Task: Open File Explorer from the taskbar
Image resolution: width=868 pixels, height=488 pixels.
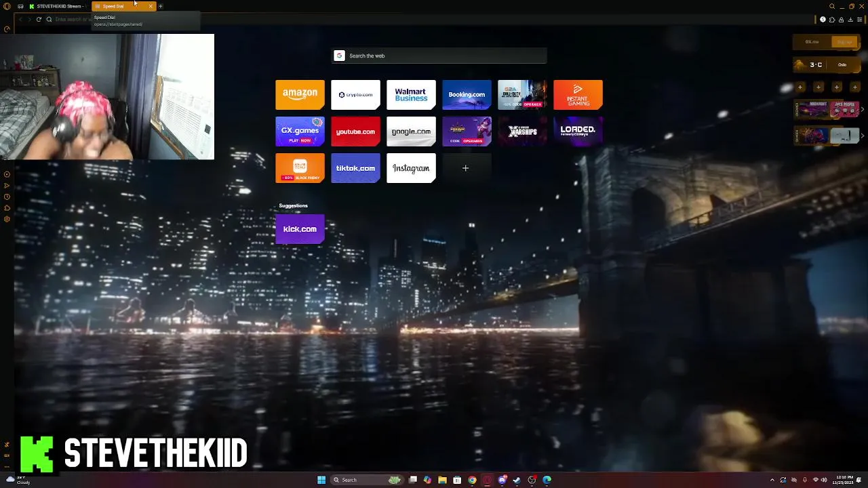Action: [442, 480]
